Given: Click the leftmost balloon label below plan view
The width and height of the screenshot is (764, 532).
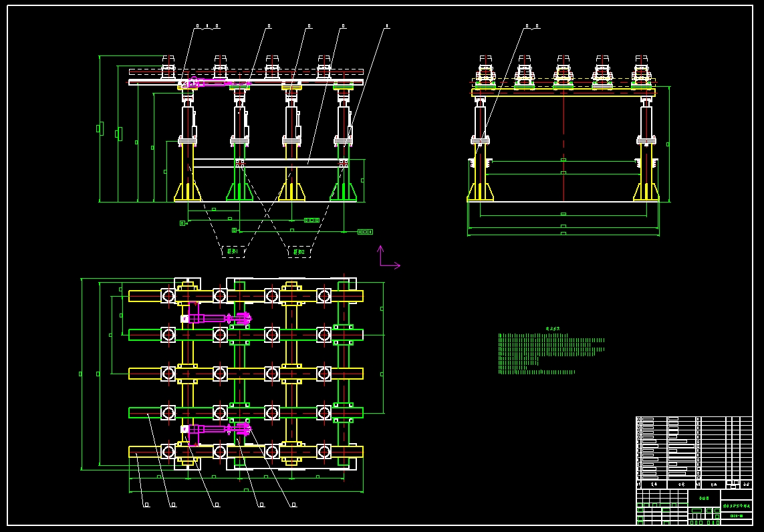Looking at the screenshot, I should tap(146, 505).
